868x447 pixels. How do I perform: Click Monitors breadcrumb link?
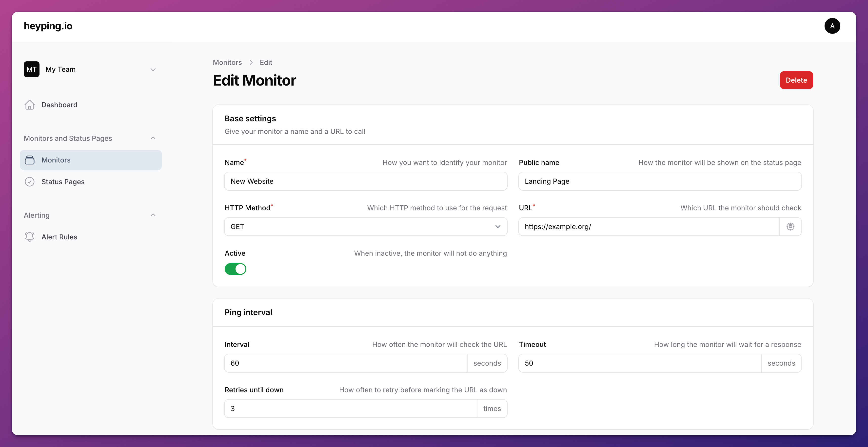227,63
